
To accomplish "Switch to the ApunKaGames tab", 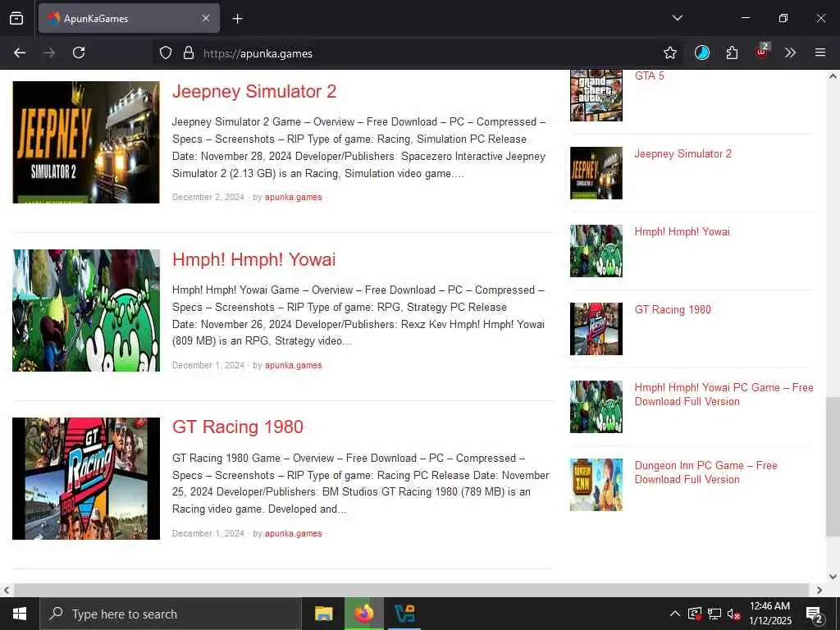I will (129, 18).
